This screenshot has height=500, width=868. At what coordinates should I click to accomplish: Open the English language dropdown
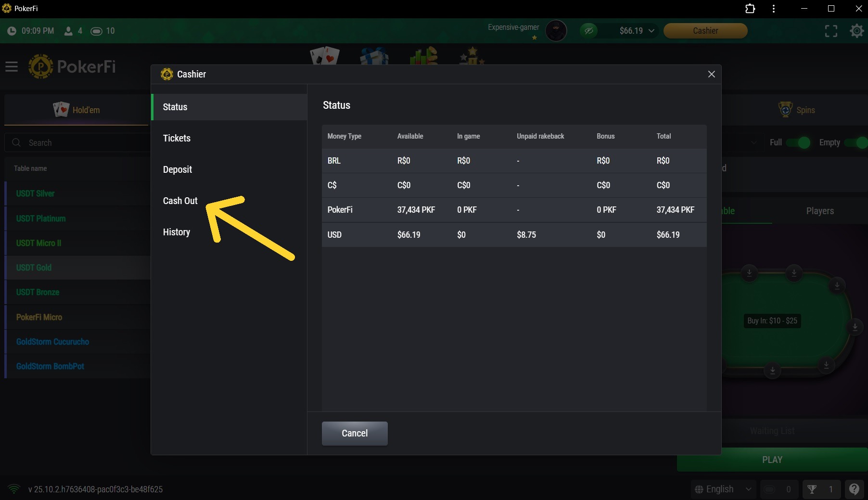pyautogui.click(x=723, y=489)
